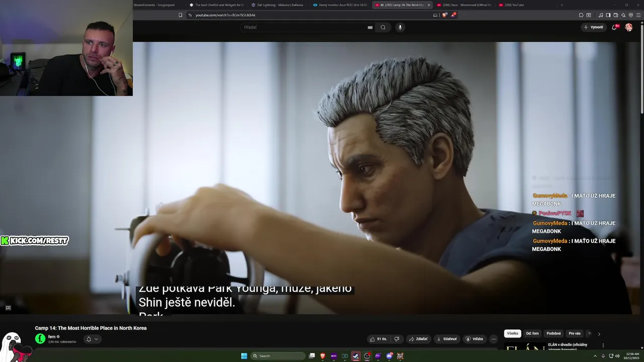The width and height of the screenshot is (644, 362).
Task: Select the Pre vás filter chip
Action: [575, 333]
